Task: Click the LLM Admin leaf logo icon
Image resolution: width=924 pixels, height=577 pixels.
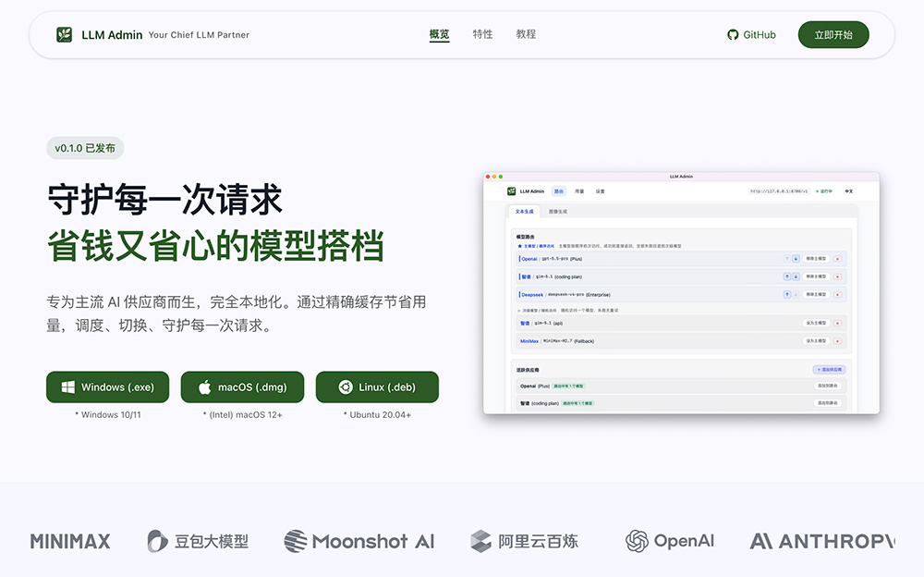Action: (x=65, y=35)
